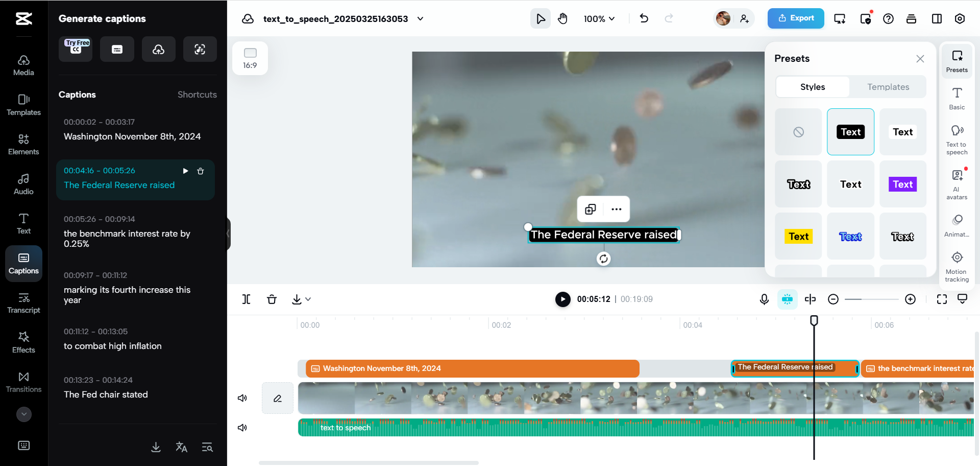
Task: Switch to the Templates tab
Action: coord(888,87)
